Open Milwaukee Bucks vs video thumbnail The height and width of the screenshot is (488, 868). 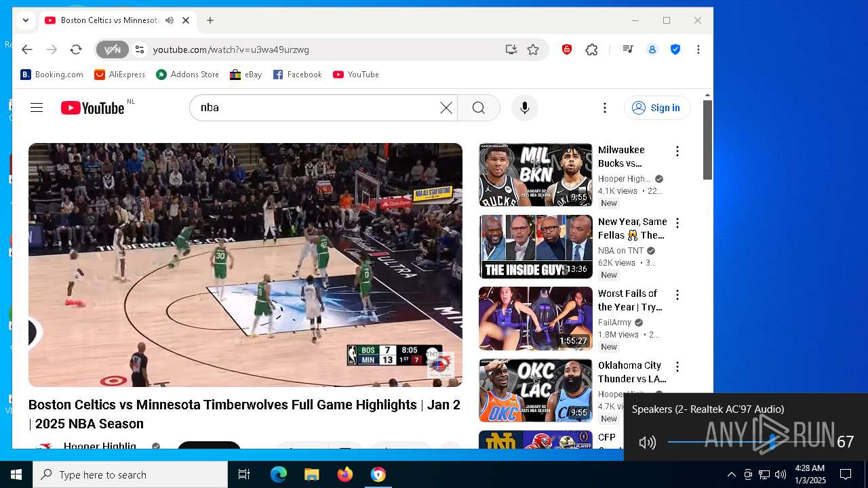536,175
